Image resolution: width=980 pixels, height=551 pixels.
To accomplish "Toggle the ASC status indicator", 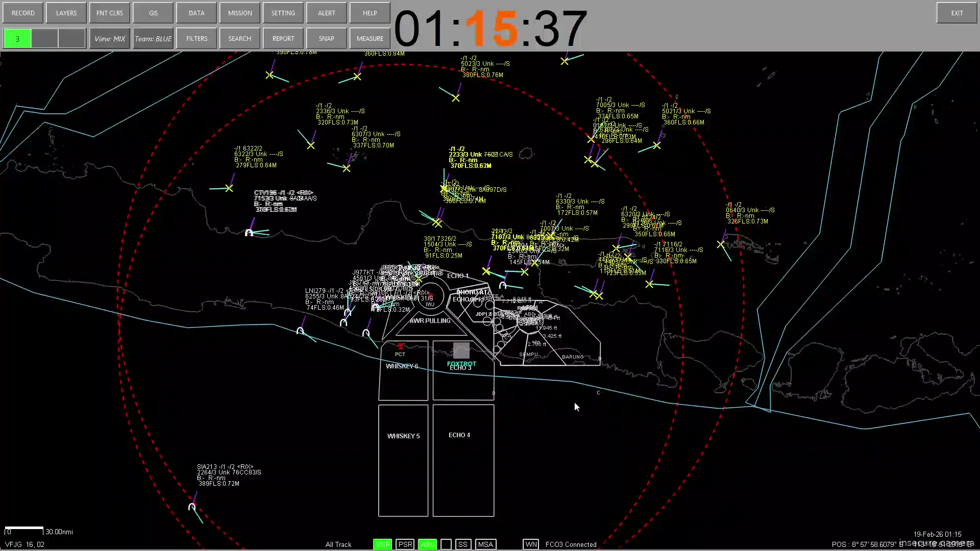I will (x=427, y=544).
